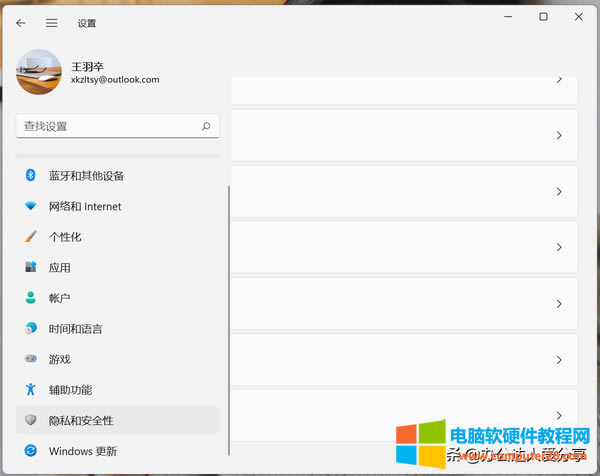Click the user profile picture

click(x=41, y=73)
